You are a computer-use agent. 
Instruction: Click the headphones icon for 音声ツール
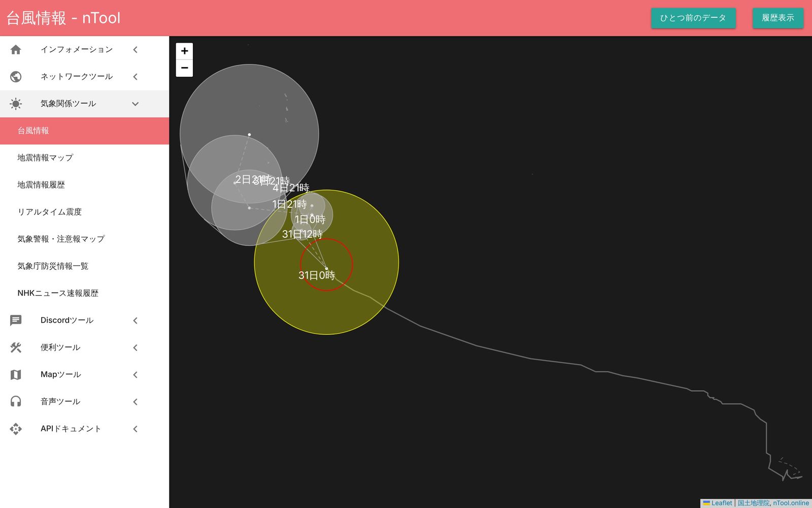[16, 402]
